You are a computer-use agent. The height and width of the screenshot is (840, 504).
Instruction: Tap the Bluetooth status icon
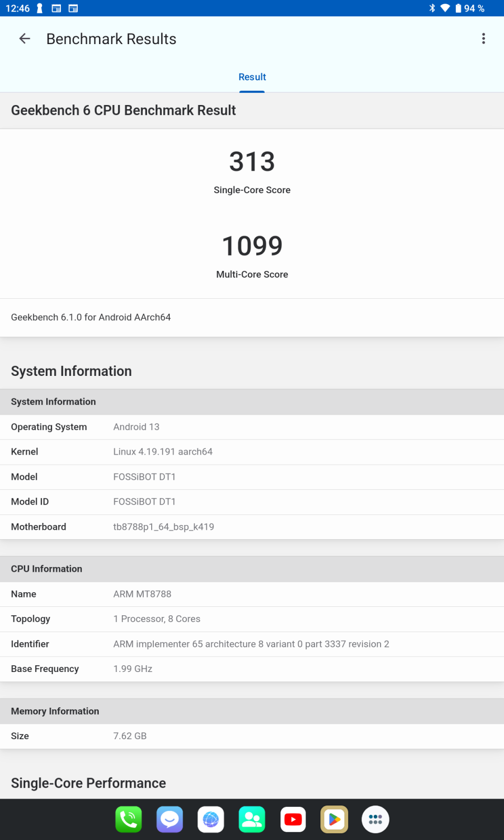coord(432,8)
